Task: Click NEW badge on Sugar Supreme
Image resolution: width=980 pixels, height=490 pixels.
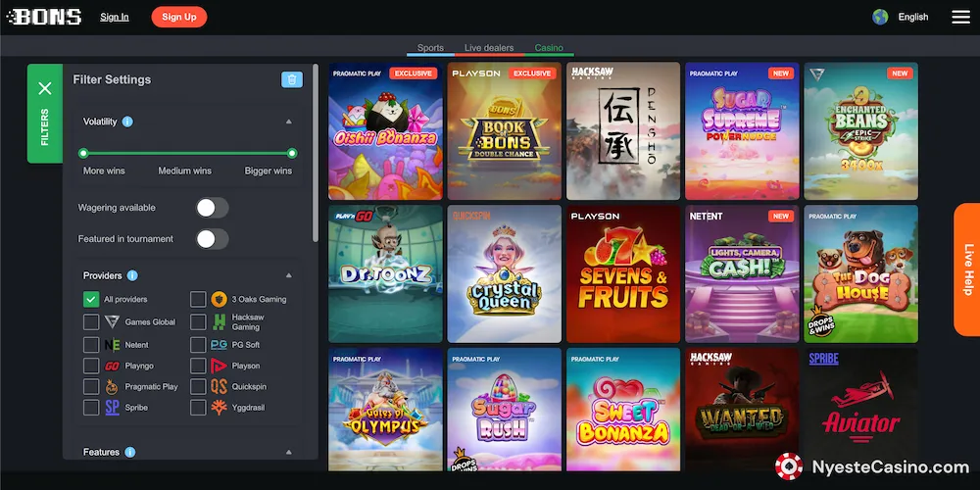Action: click(x=781, y=73)
